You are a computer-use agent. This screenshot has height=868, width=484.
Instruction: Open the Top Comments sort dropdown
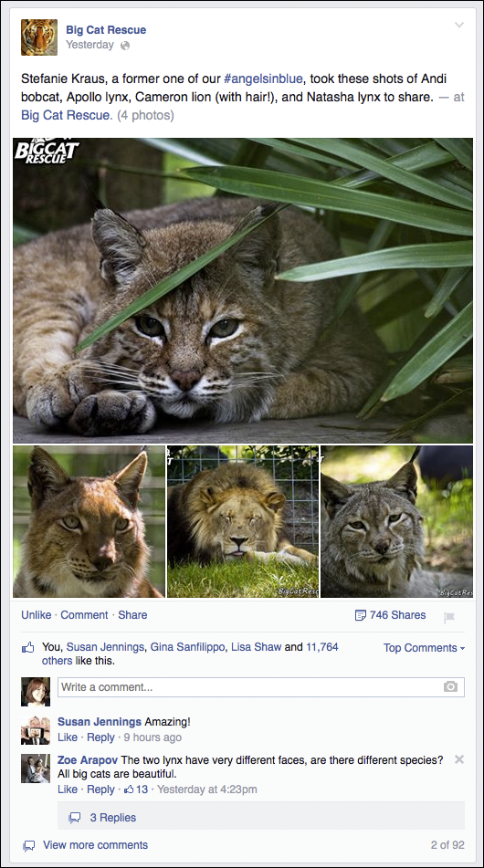(x=425, y=648)
